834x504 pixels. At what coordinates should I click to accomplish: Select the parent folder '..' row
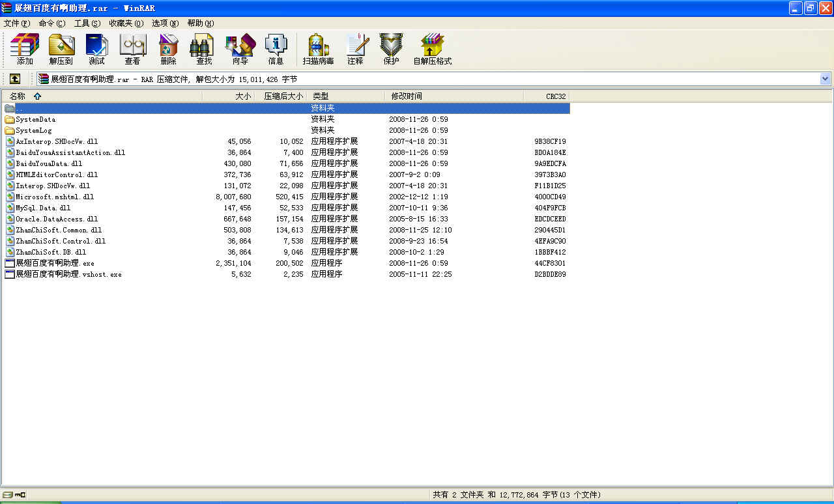coord(286,108)
